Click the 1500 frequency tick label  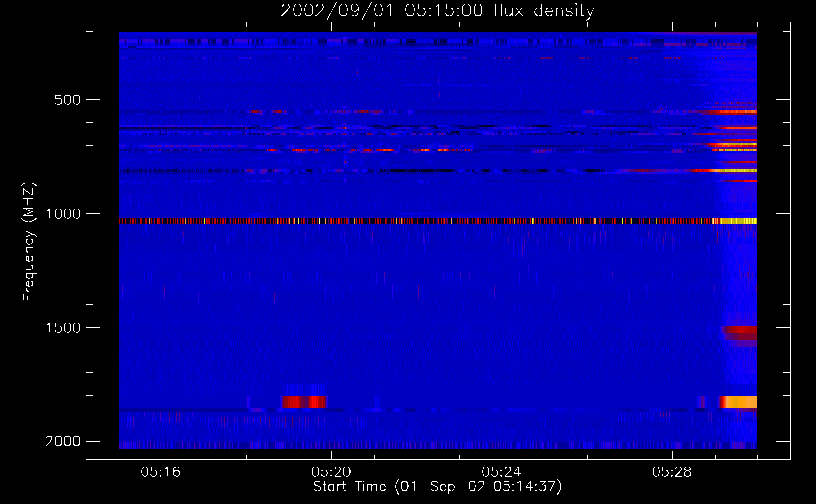(63, 328)
